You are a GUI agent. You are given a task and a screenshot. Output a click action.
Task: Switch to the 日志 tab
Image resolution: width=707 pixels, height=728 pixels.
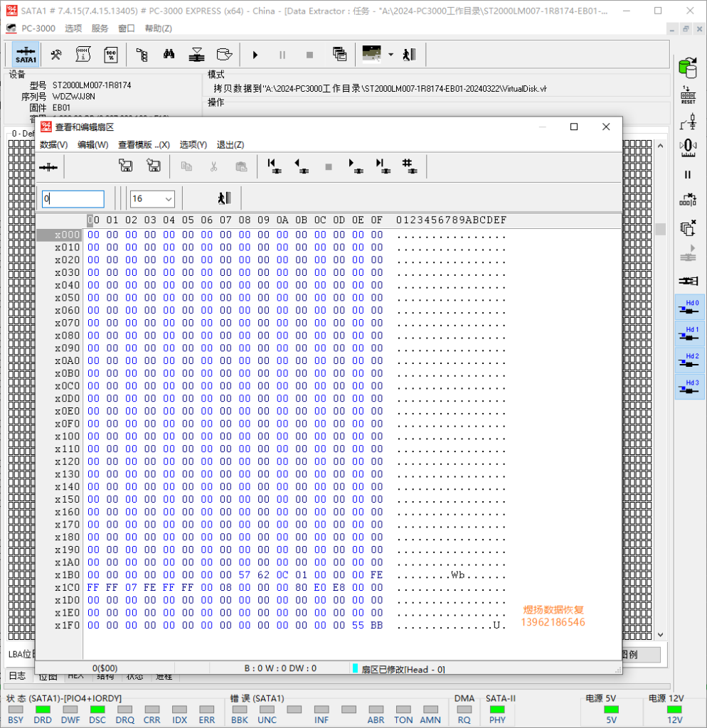click(18, 676)
